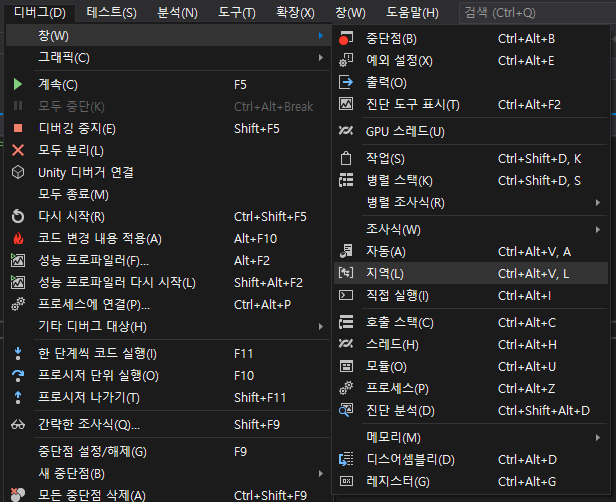Click the GPU Threads icon

(346, 131)
